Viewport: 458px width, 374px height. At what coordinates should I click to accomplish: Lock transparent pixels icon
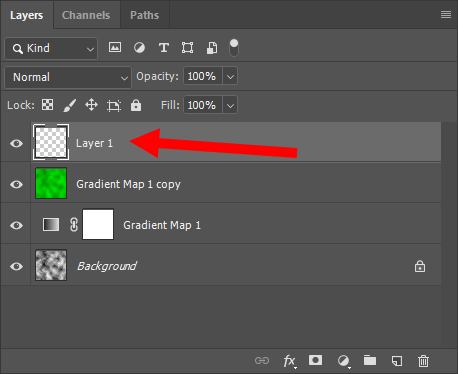(47, 105)
